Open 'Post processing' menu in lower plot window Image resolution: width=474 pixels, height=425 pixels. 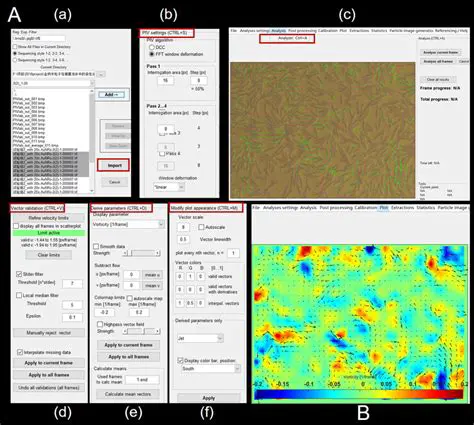coord(336,208)
